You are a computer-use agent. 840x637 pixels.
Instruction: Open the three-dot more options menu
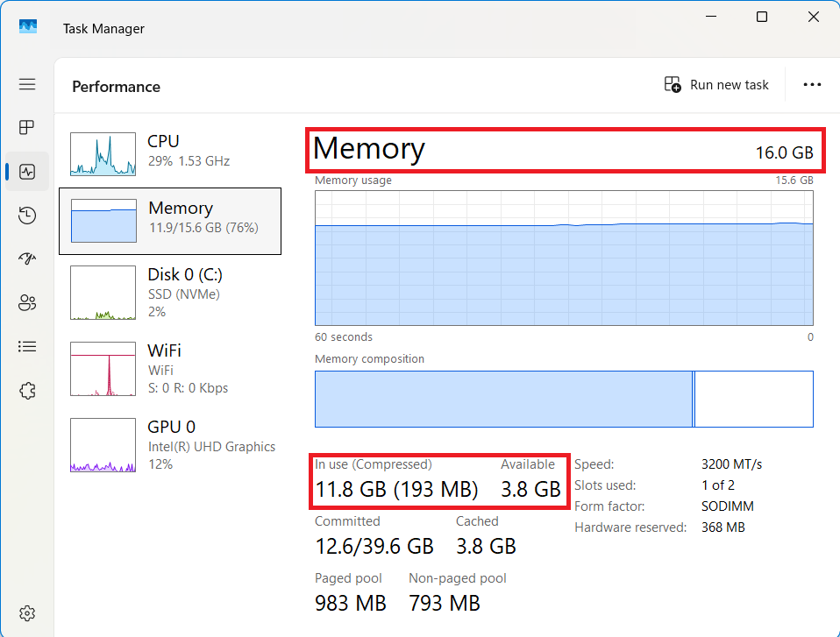[x=812, y=85]
